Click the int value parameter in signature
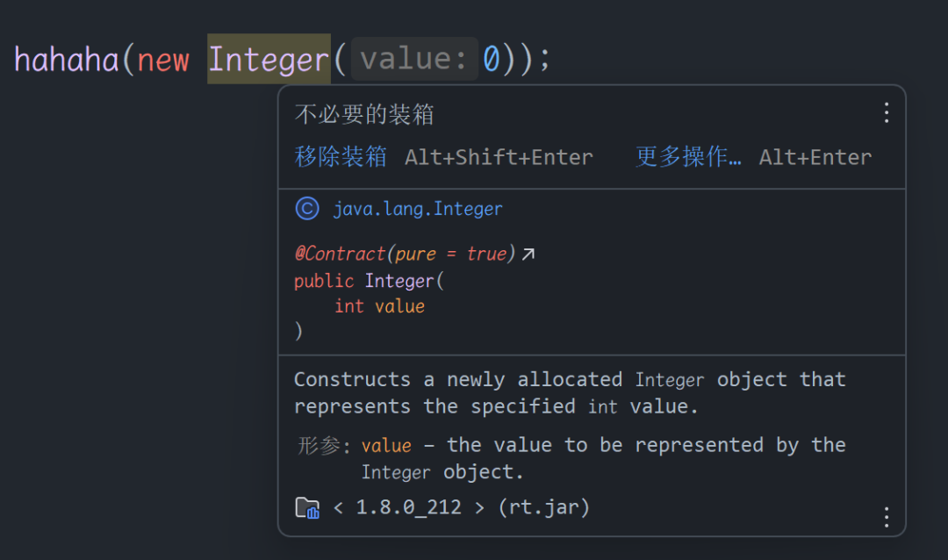This screenshot has width=948, height=560. [380, 306]
